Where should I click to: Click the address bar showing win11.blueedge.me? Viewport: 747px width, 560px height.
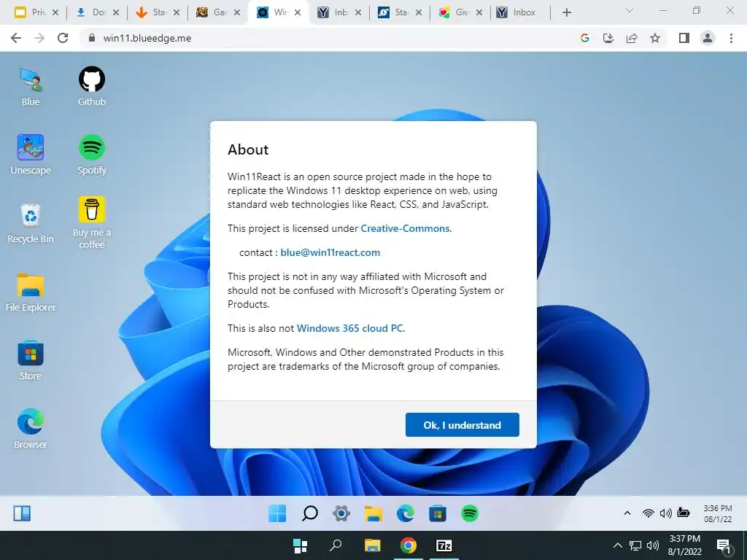(x=329, y=38)
